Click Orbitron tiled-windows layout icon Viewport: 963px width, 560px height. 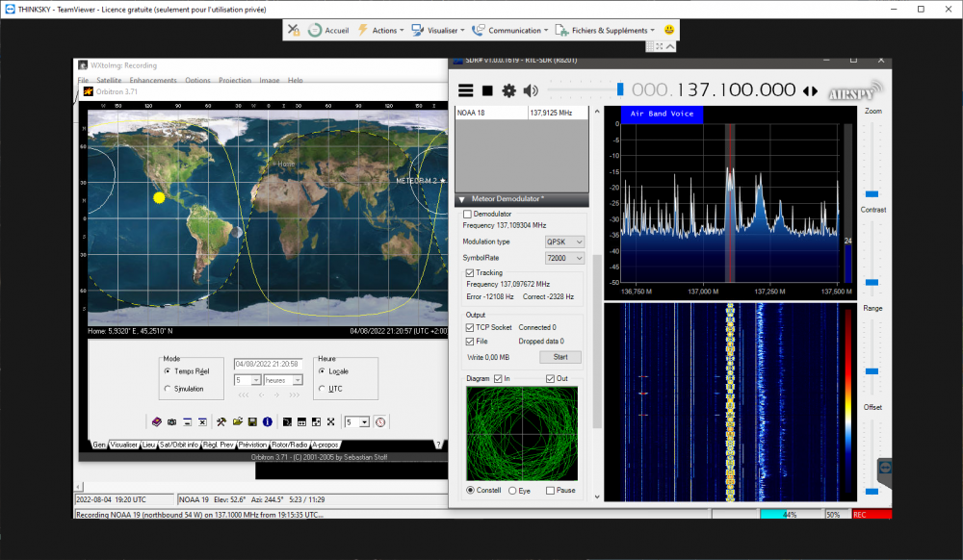coord(316,422)
